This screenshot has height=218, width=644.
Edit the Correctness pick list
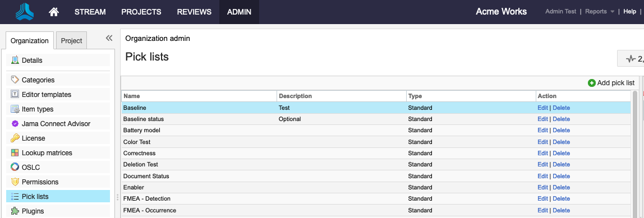(542, 153)
